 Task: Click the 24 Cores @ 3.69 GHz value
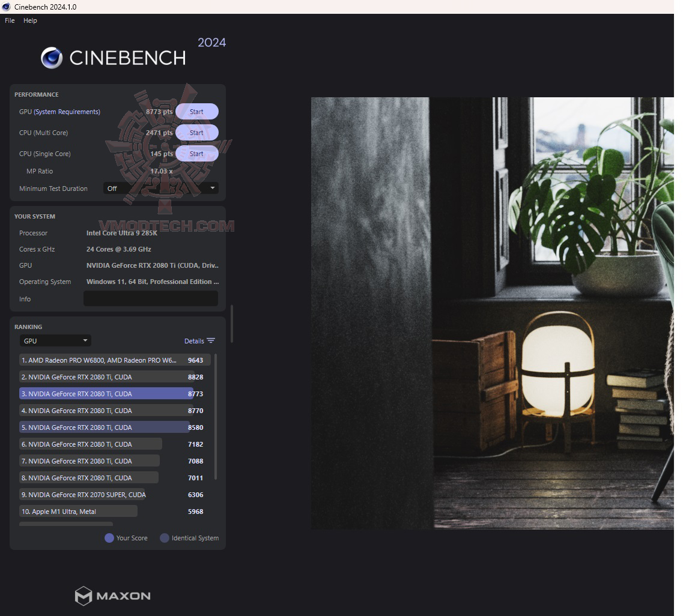[119, 249]
